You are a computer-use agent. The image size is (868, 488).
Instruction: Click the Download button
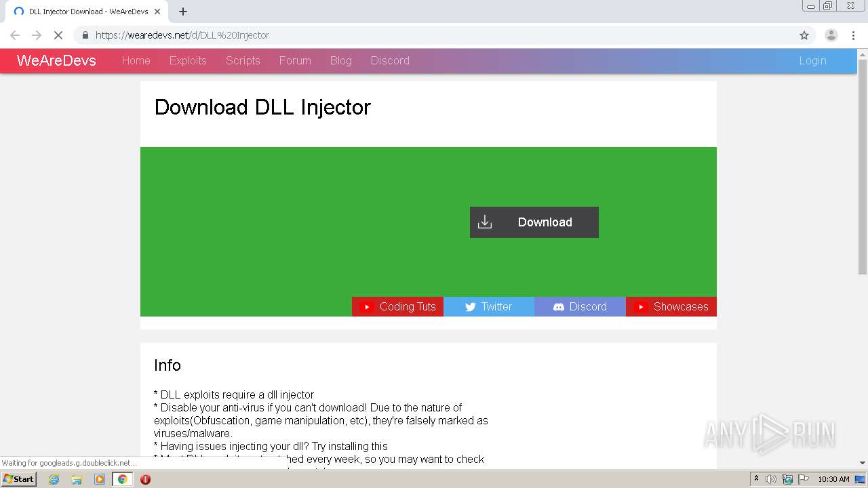[x=534, y=222]
